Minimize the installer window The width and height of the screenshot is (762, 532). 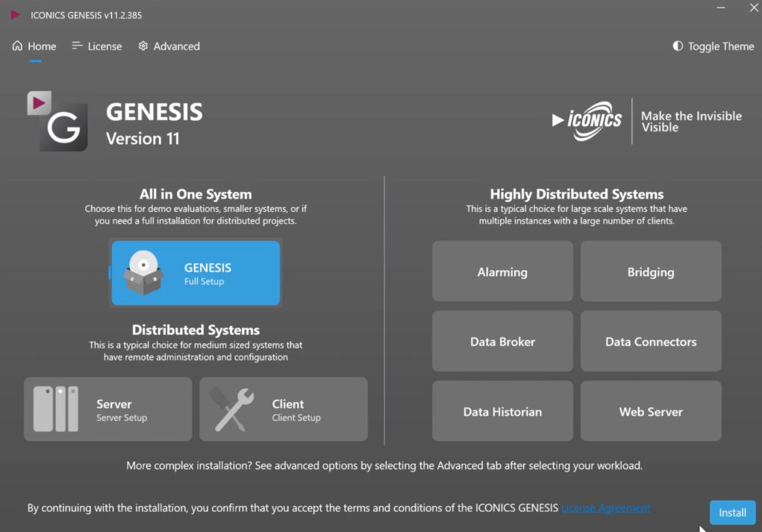coord(721,7)
